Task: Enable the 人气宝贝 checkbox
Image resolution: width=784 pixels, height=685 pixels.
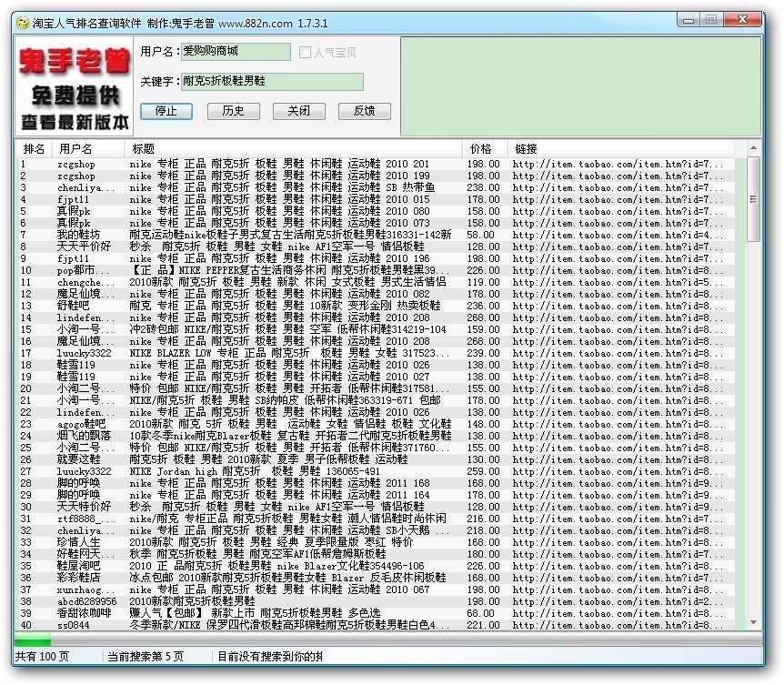Action: click(305, 52)
